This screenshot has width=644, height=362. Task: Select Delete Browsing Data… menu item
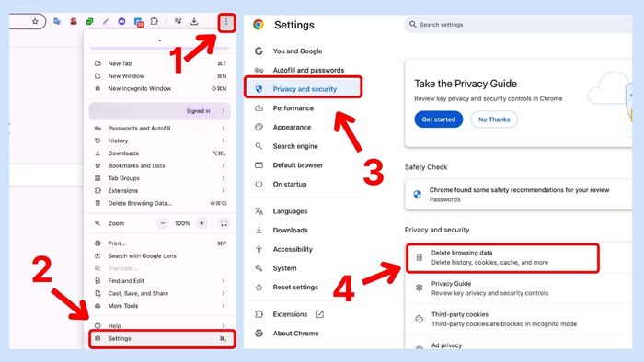pyautogui.click(x=160, y=203)
